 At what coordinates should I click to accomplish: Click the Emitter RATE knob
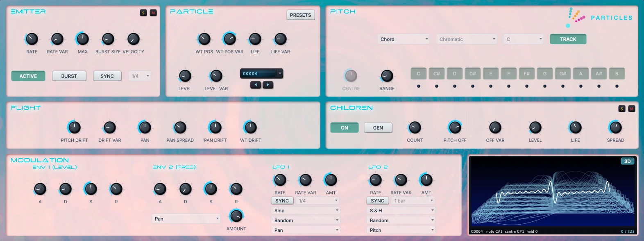pyautogui.click(x=32, y=39)
